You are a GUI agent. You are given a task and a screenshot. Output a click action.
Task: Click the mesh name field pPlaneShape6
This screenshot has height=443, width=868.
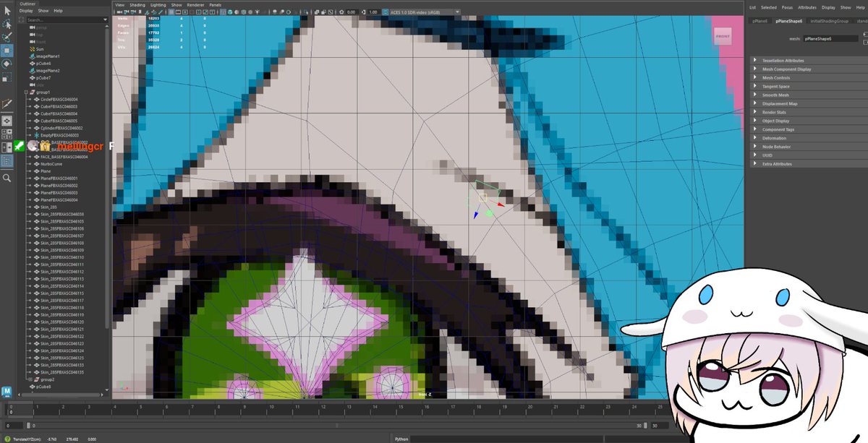[831, 39]
